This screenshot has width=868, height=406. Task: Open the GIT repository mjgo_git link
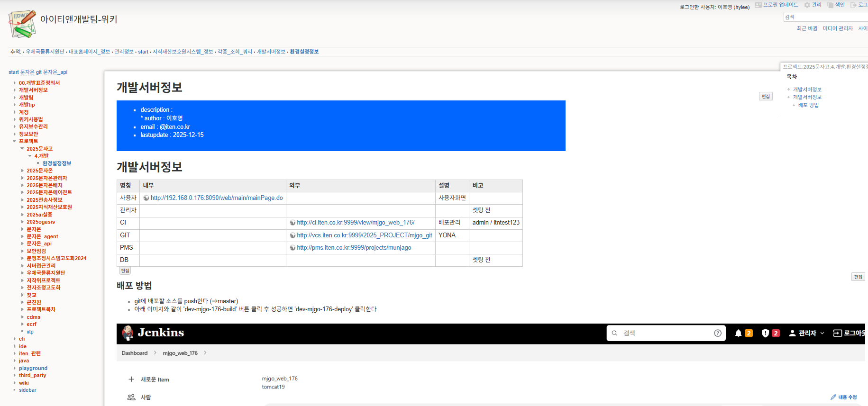(364, 235)
